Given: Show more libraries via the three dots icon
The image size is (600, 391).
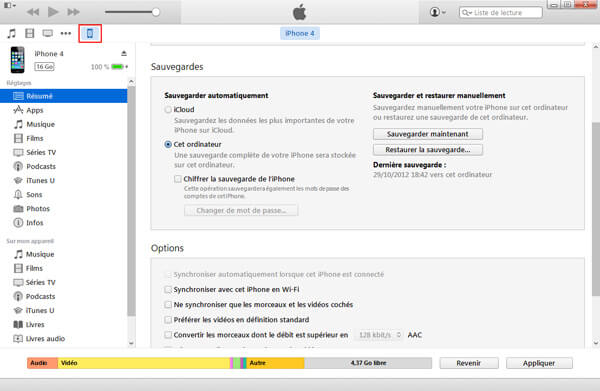Looking at the screenshot, I should pyautogui.click(x=66, y=34).
